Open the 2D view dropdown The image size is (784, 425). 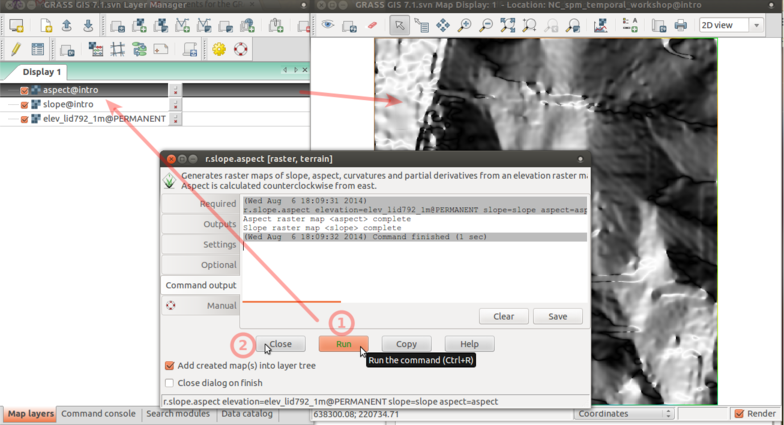731,25
